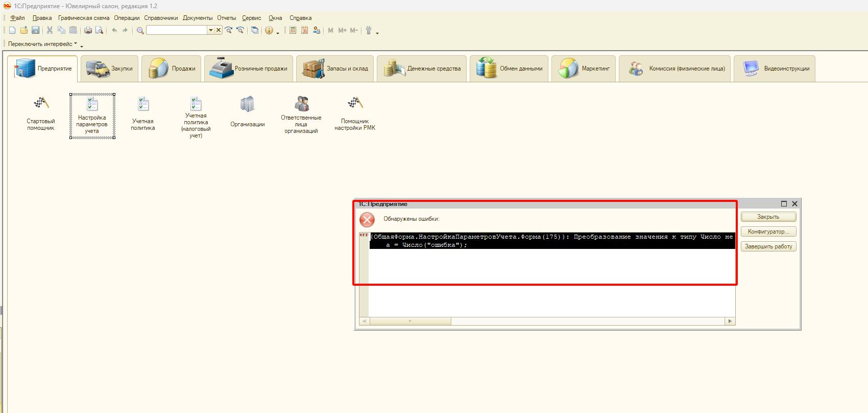
Task: Click the Save floppy disk icon
Action: (x=35, y=30)
